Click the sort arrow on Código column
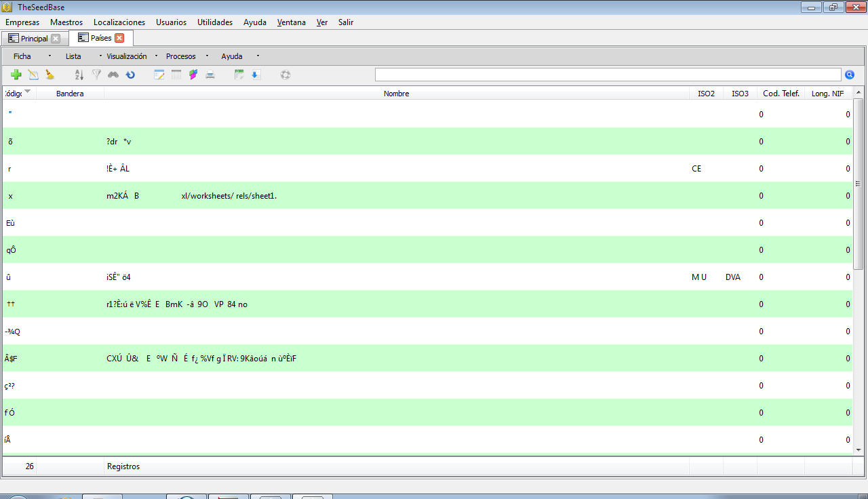Screen dimensions: 868x499 point(28,92)
